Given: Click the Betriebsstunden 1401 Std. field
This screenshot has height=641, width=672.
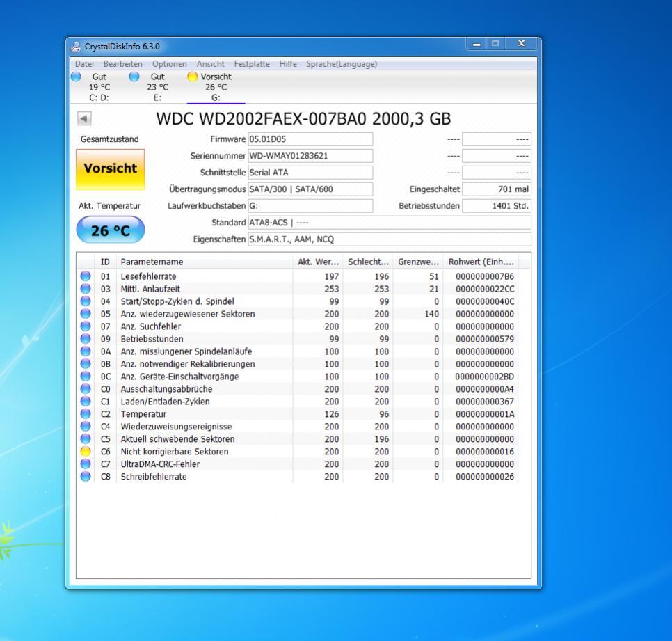Looking at the screenshot, I should tap(497, 206).
